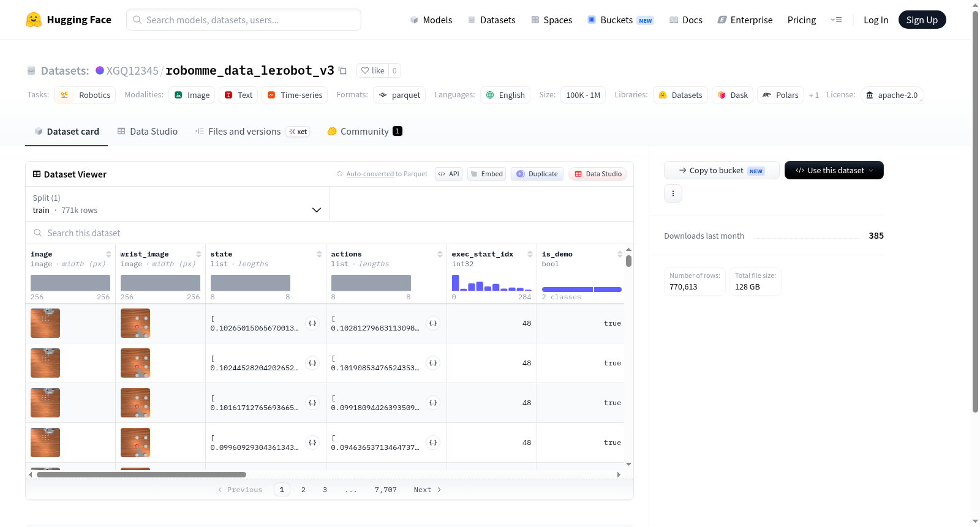Image resolution: width=980 pixels, height=527 pixels.
Task: Click the XGQ12345 user avatar
Action: [100, 70]
